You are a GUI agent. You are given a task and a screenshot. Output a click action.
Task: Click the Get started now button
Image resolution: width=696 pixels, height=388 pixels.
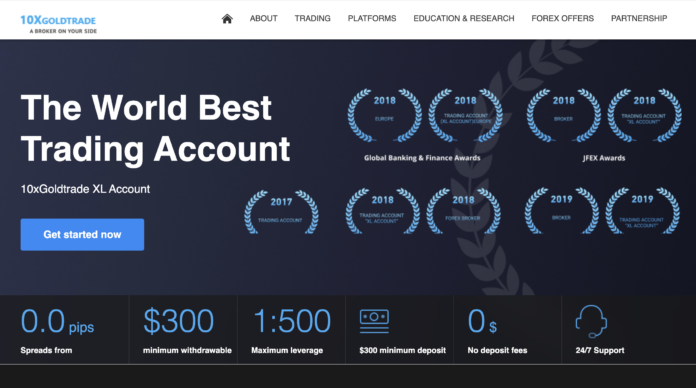(x=82, y=234)
